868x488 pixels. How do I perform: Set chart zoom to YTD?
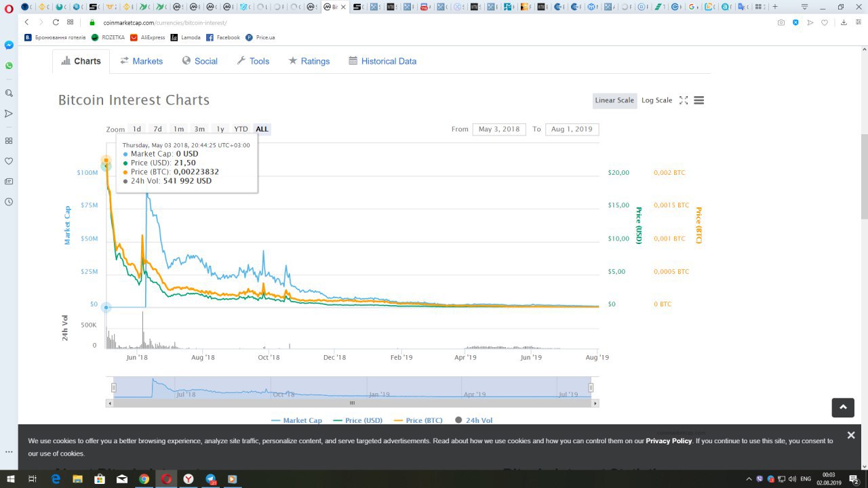pos(241,129)
